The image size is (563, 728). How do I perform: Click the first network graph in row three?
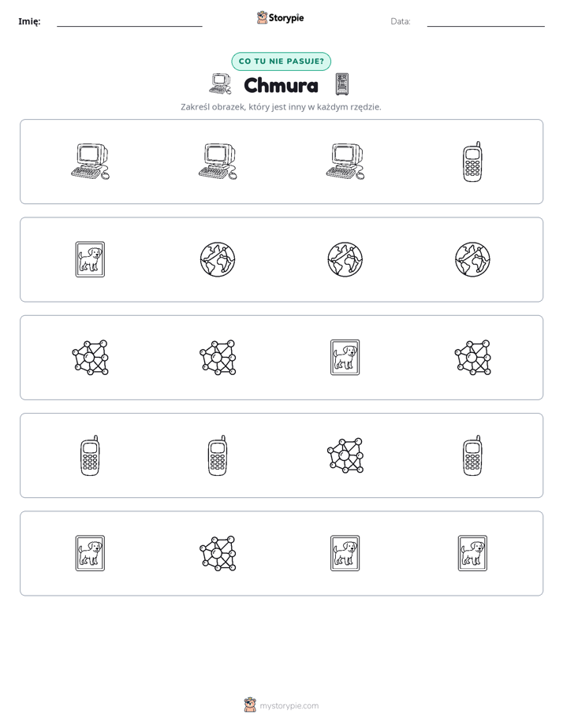tap(90, 358)
